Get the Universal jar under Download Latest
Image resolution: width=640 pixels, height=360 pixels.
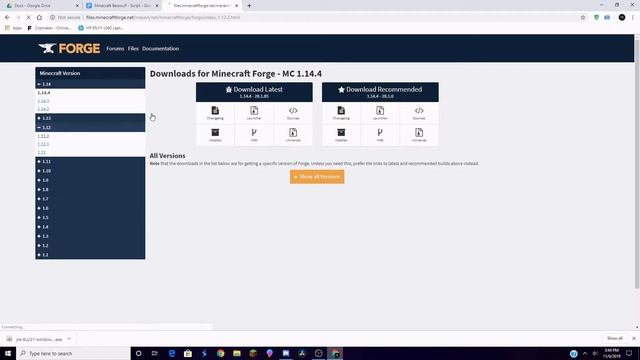click(x=293, y=135)
